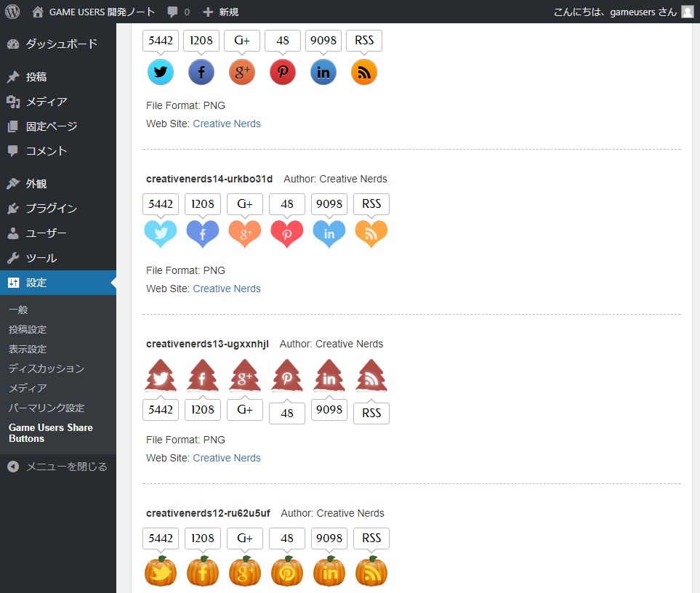
Task: Click the heart-shaped Google Plus icon
Action: coord(245,234)
